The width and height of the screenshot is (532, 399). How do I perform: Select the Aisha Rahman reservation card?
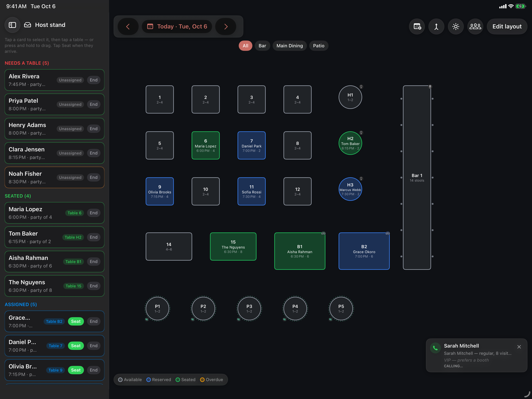[x=54, y=262]
